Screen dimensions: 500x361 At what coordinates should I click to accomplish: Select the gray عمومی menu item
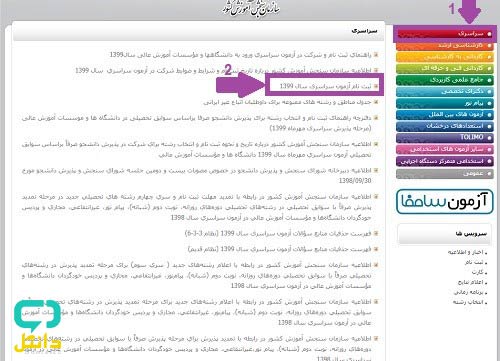point(445,174)
